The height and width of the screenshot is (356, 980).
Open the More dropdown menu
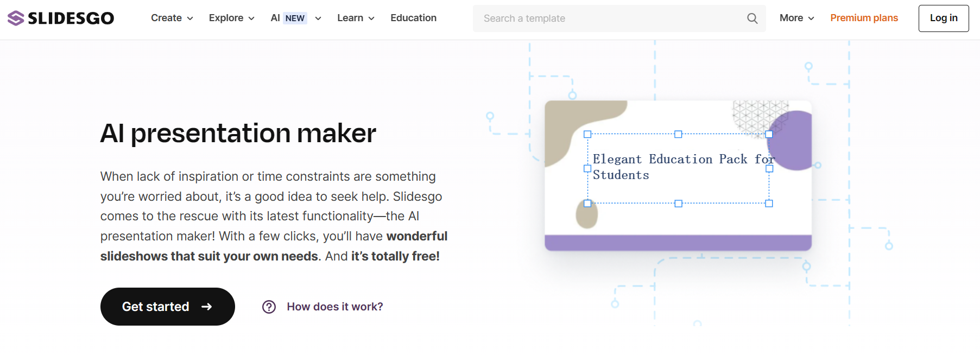(x=796, y=18)
